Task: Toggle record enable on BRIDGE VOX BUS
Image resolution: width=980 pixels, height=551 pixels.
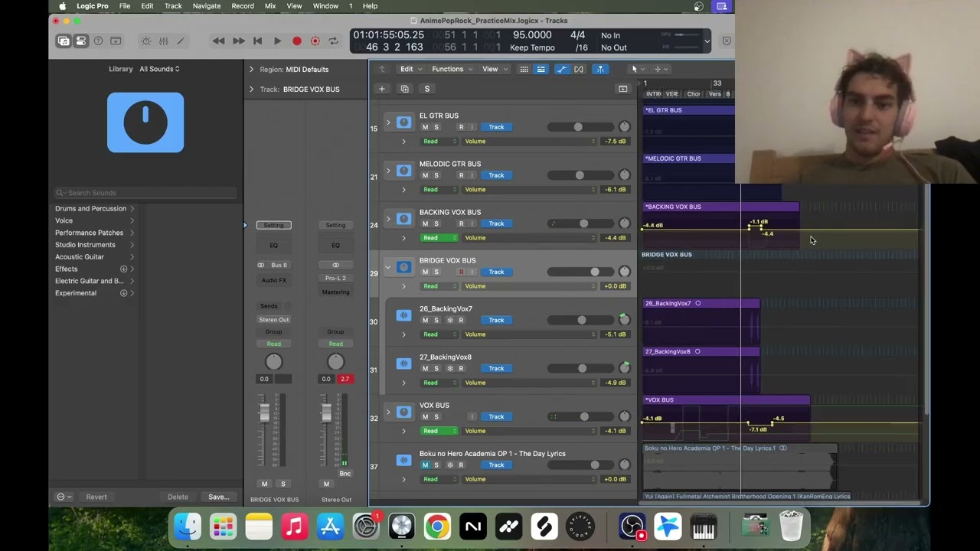Action: [461, 272]
